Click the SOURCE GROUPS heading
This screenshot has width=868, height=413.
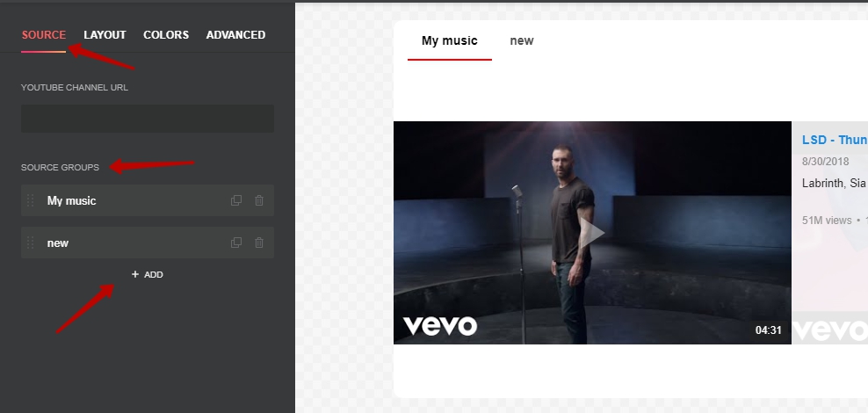(x=60, y=167)
